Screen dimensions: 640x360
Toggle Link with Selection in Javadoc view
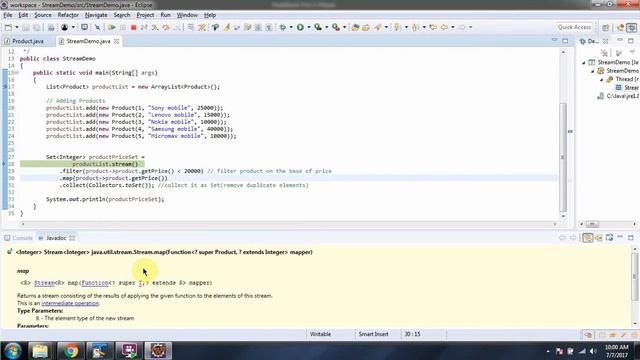coord(587,238)
